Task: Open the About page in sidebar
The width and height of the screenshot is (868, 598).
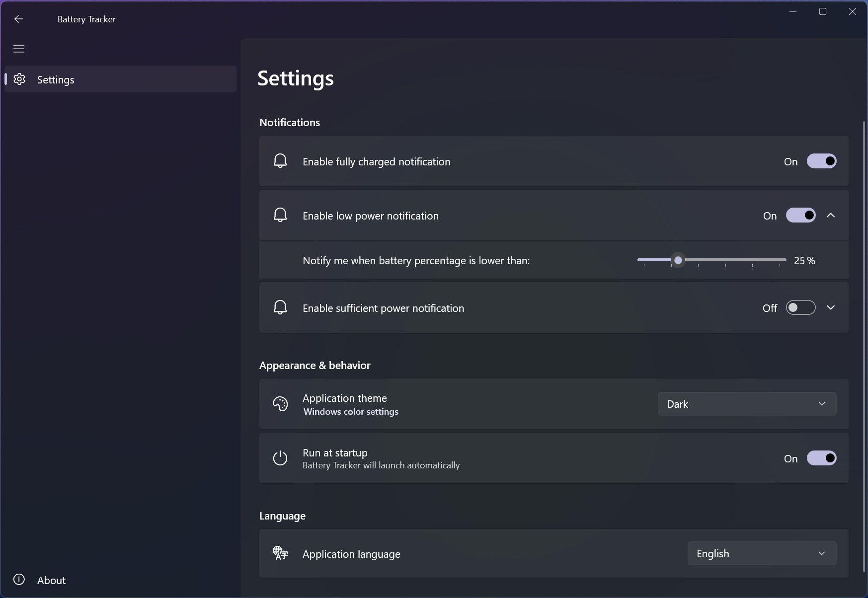Action: tap(51, 580)
